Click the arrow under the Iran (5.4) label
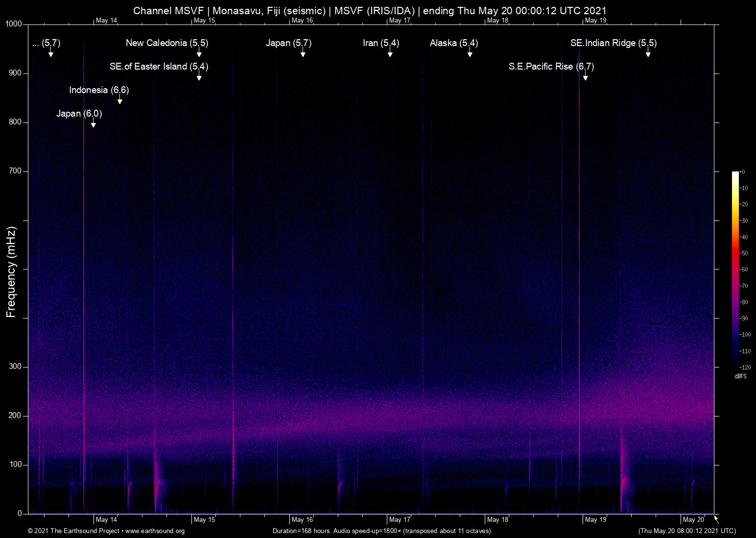 coord(390,53)
